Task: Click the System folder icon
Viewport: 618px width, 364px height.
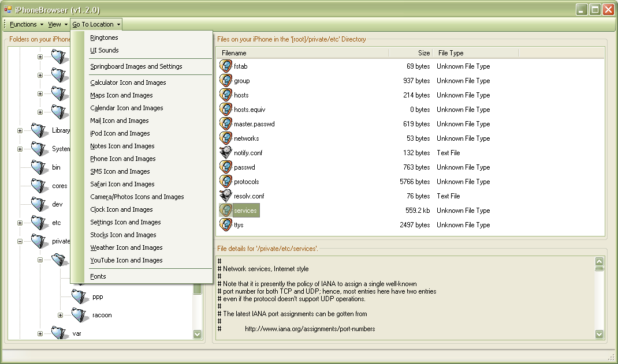Action: (39, 149)
